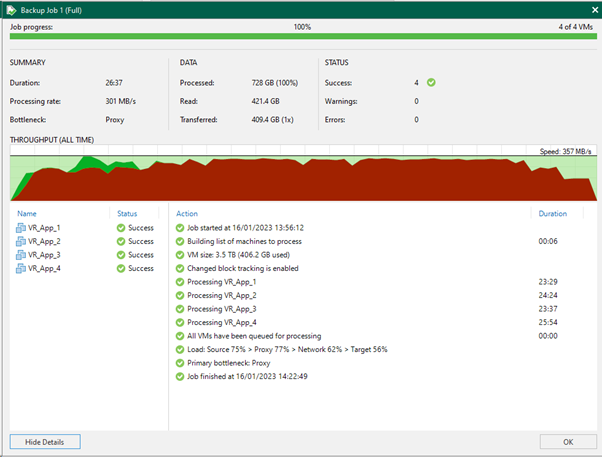This screenshot has height=457, width=602.
Task: Sort VM list by Status column header
Action: pos(127,214)
